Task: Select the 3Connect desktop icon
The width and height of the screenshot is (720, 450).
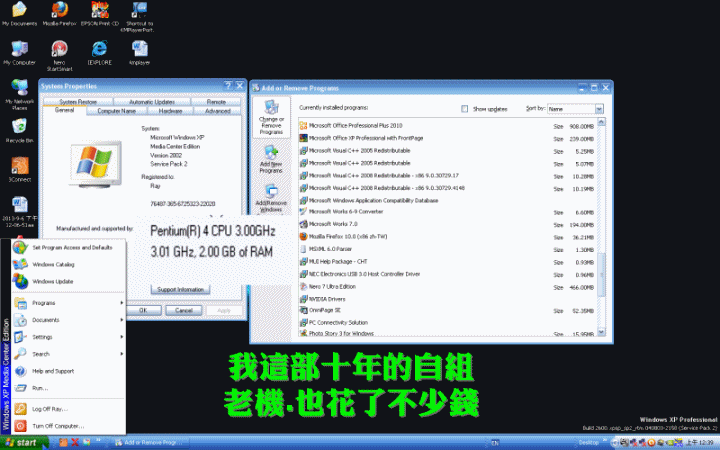Action: pyautogui.click(x=19, y=170)
